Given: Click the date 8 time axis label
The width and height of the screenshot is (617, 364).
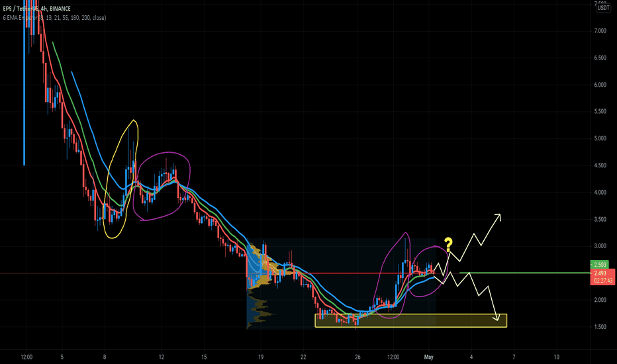Looking at the screenshot, I should click(x=105, y=357).
